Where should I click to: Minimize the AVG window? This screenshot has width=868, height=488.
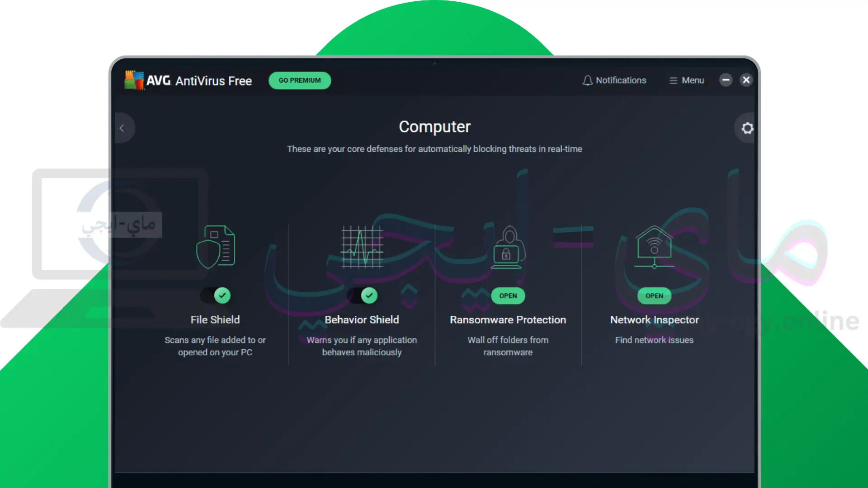[726, 80]
